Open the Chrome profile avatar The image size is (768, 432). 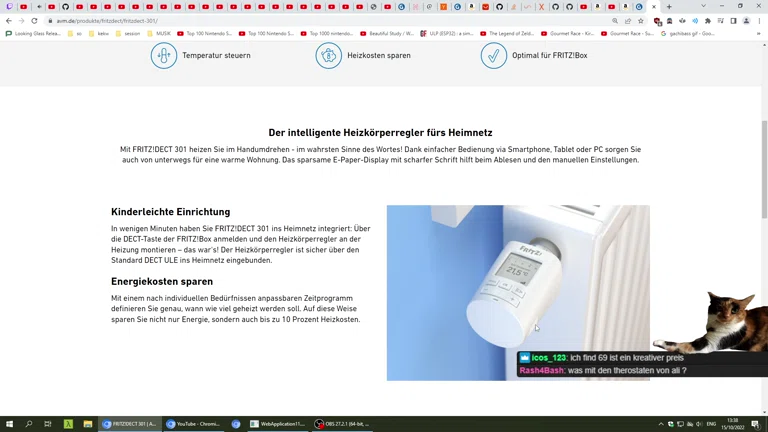coord(746,21)
